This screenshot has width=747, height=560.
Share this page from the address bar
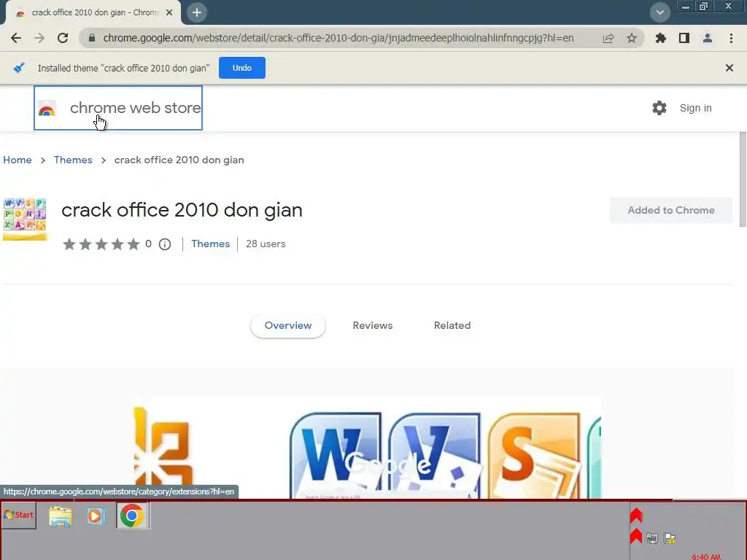coord(608,38)
